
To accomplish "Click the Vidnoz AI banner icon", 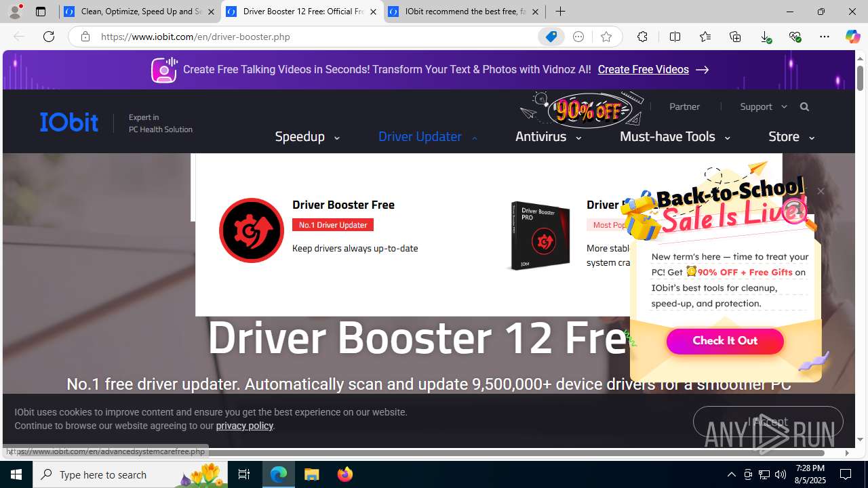I will click(163, 70).
